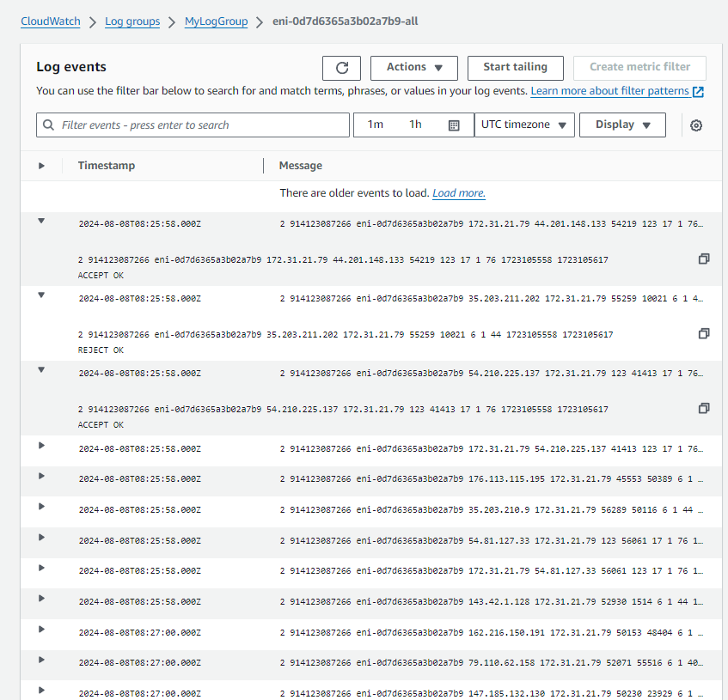Select the 1h relative time range
The width and height of the screenshot is (728, 700).
415,125
